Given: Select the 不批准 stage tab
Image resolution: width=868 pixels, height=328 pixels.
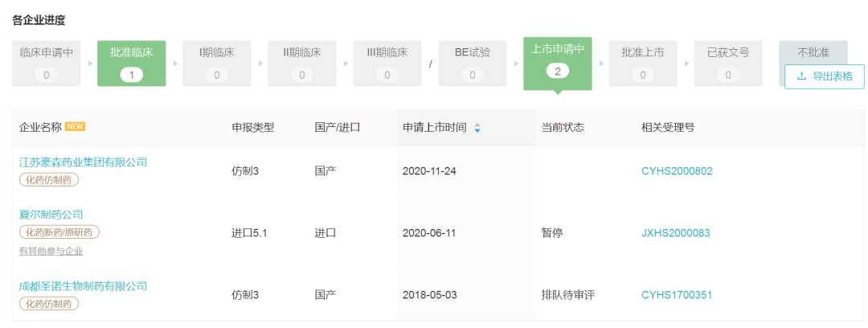Looking at the screenshot, I should [x=813, y=52].
